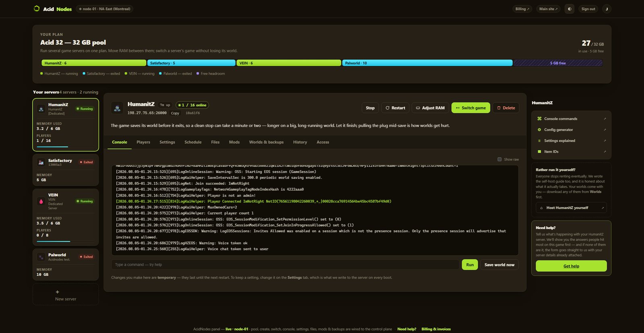Focus the console command input field
The width and height of the screenshot is (644, 333).
click(285, 265)
